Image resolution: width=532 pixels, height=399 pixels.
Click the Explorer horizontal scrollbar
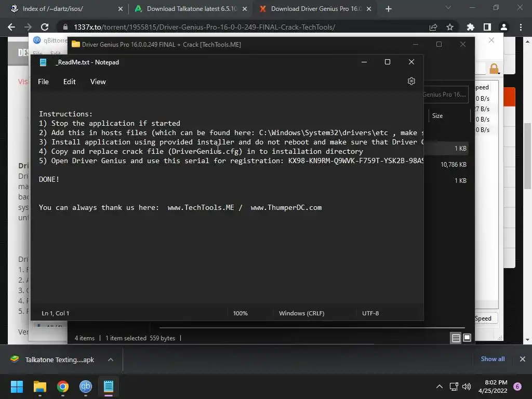[x=312, y=328]
